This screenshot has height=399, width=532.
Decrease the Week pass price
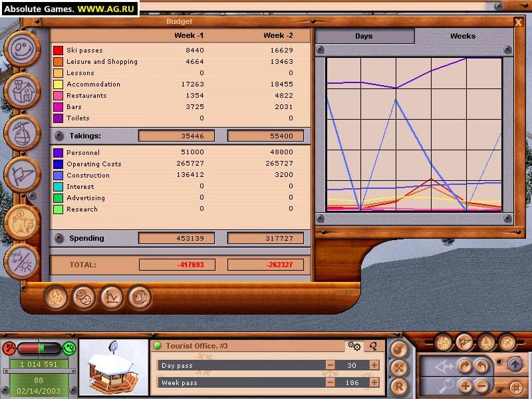(x=330, y=382)
